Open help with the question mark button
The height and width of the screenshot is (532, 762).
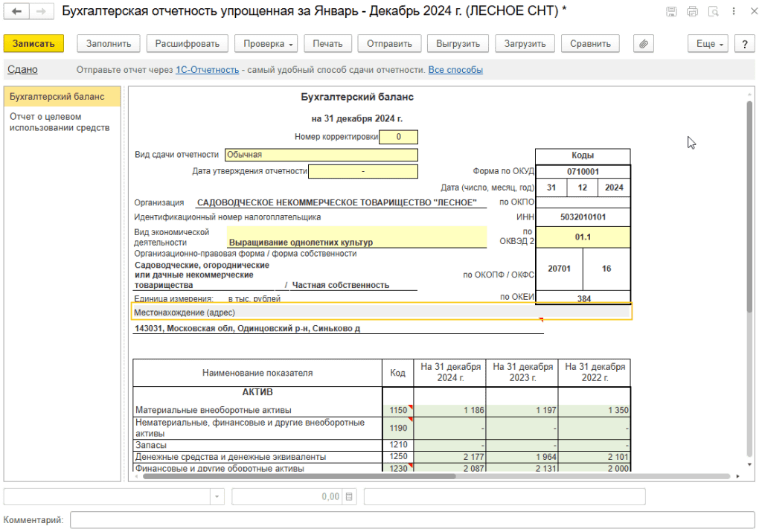click(744, 44)
